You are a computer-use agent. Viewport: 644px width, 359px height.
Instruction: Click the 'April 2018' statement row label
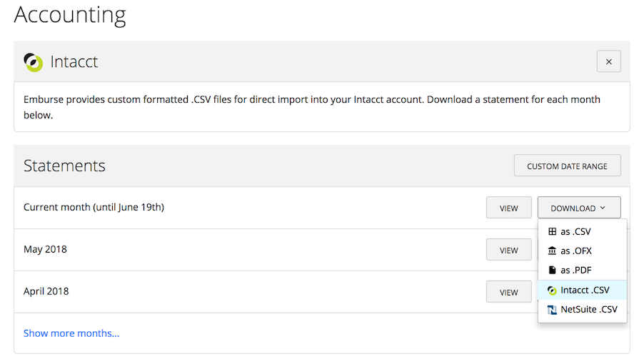tap(46, 291)
